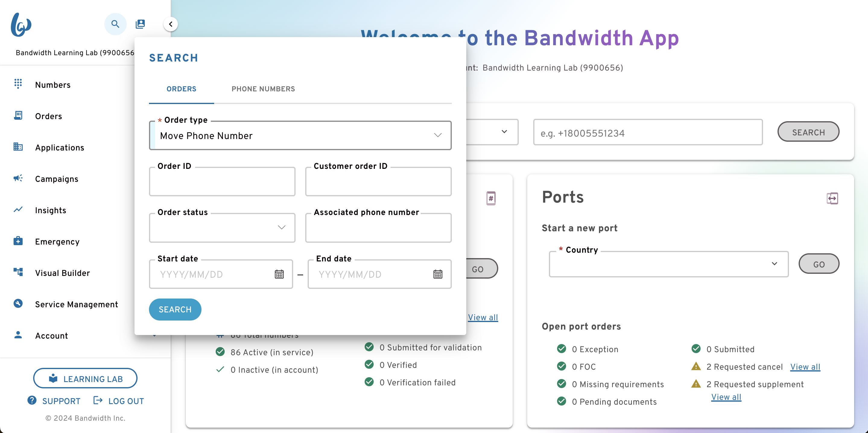
Task: Click the blue Search button in search panel
Action: [175, 309]
